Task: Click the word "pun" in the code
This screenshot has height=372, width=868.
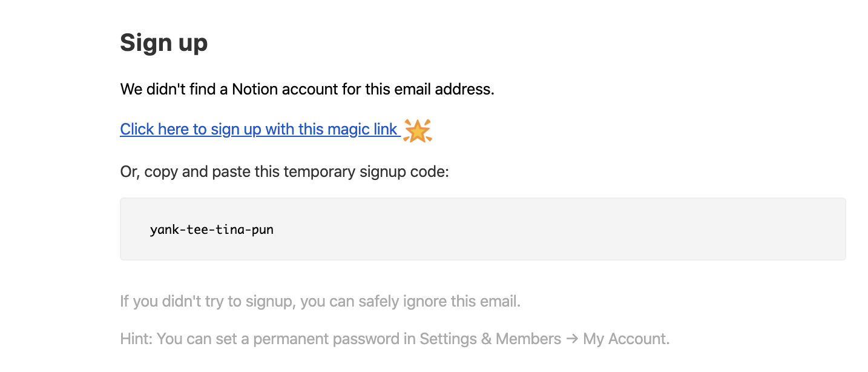Action: [264, 230]
